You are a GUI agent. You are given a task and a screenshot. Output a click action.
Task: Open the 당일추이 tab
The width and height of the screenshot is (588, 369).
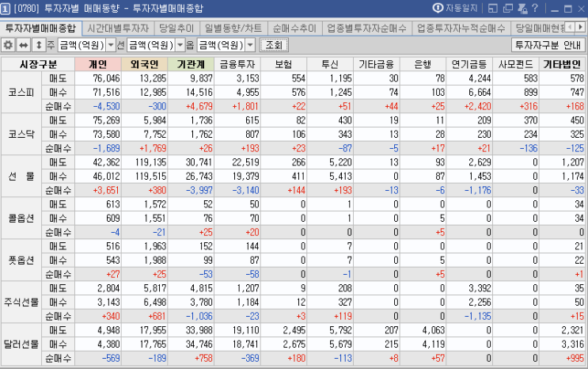(176, 29)
